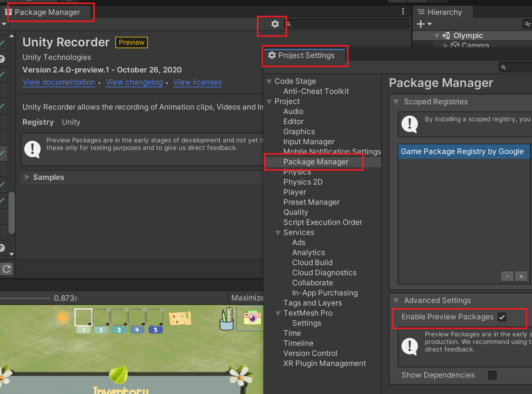Uncheck Enable Preview Packages checkbox
532x394 pixels.
502,317
